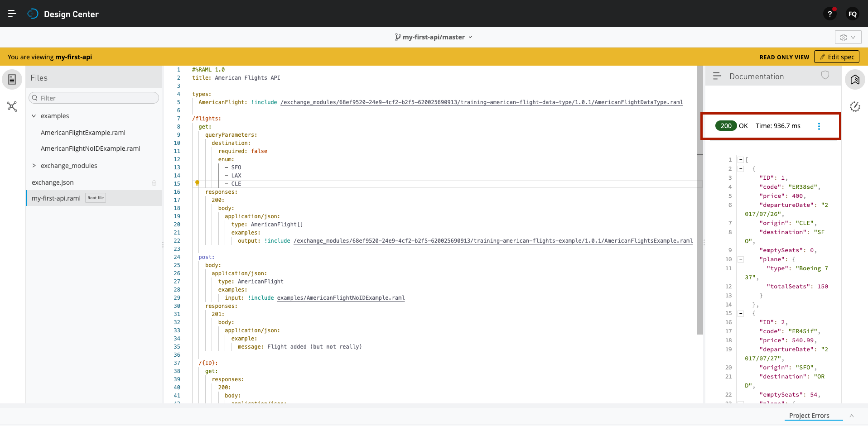Image resolution: width=868 pixels, height=426 pixels.
Task: Click the Design Center logo icon
Action: (x=33, y=14)
